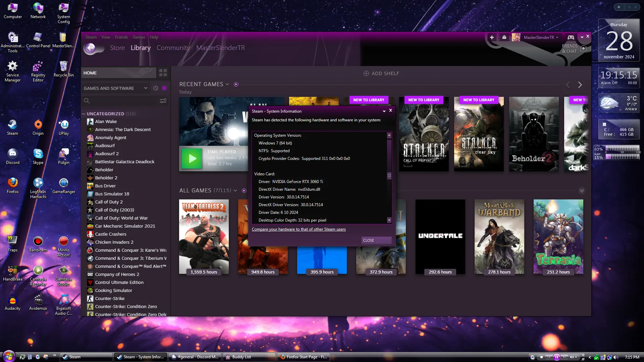
Task: Open Discord desktop shortcut
Action: pos(12,157)
